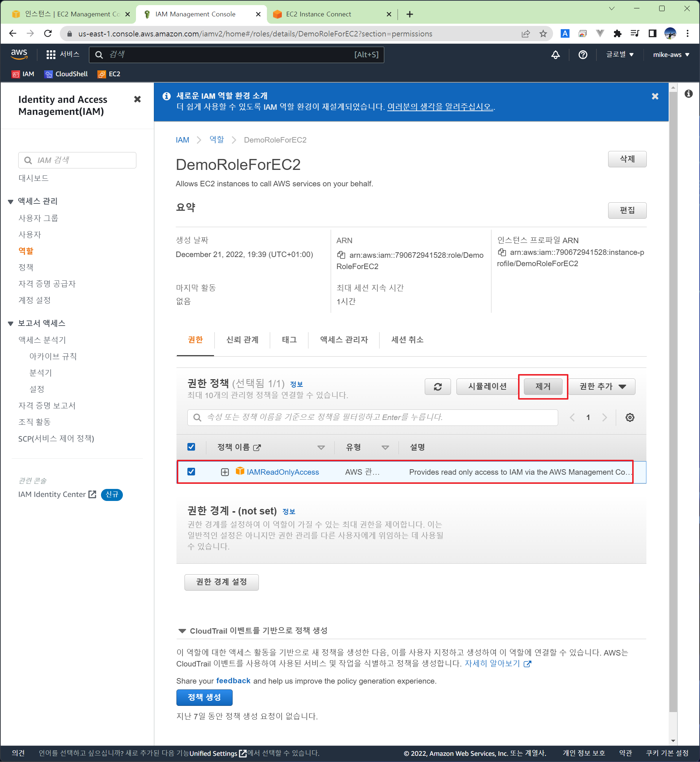Screen dimensions: 700x762
Task: Open the browser tab search chevron
Action: tap(611, 8)
